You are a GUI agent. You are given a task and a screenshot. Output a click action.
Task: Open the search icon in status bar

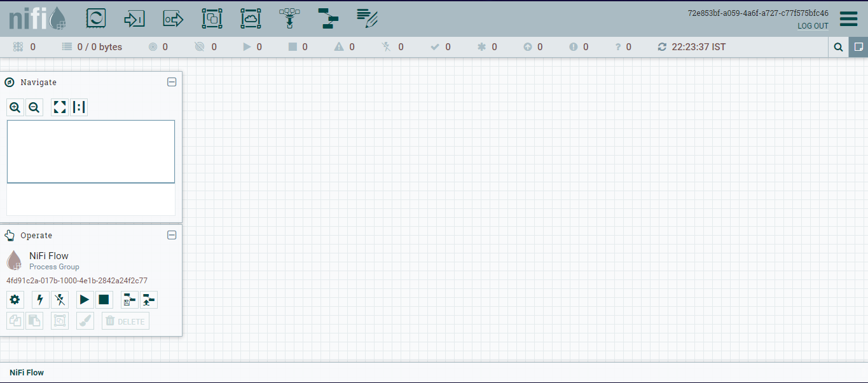click(x=838, y=47)
